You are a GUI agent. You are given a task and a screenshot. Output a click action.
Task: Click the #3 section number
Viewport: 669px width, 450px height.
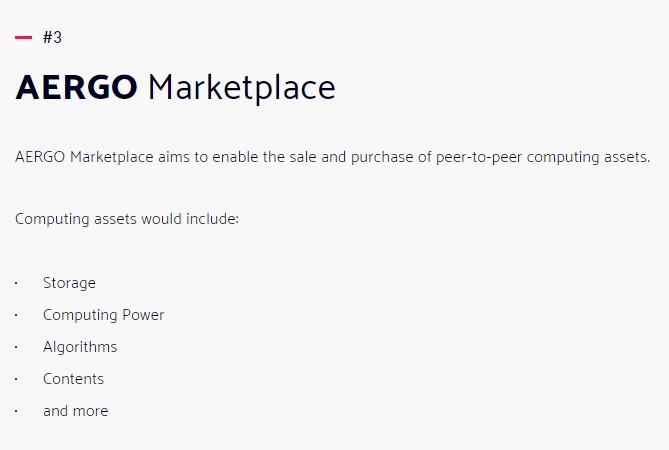click(x=52, y=38)
